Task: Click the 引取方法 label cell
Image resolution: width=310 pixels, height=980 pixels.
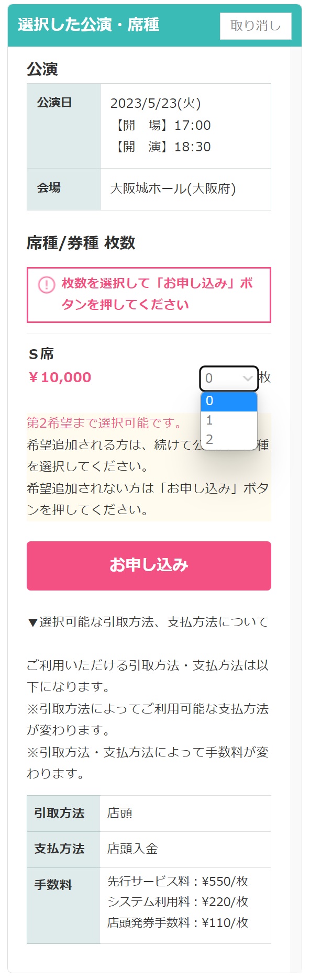Action: tap(63, 814)
